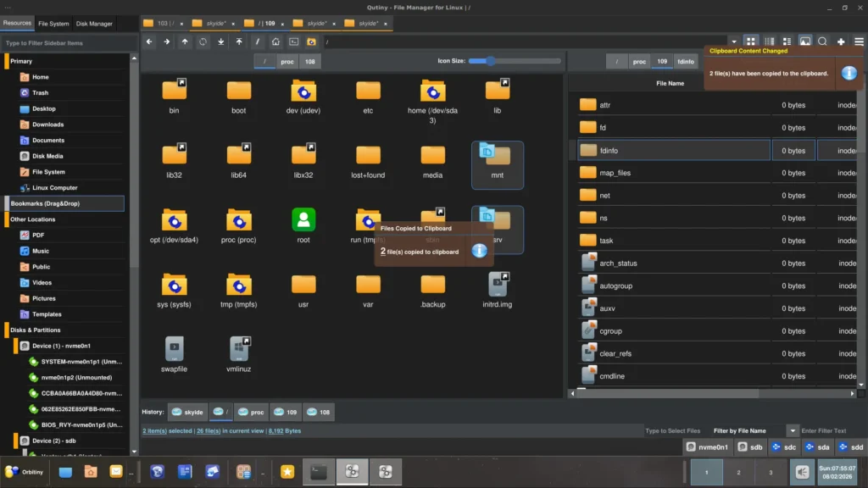Image resolution: width=868 pixels, height=488 pixels.
Task: Click the 'proc' breadcrumb in left pane
Action: coord(287,61)
